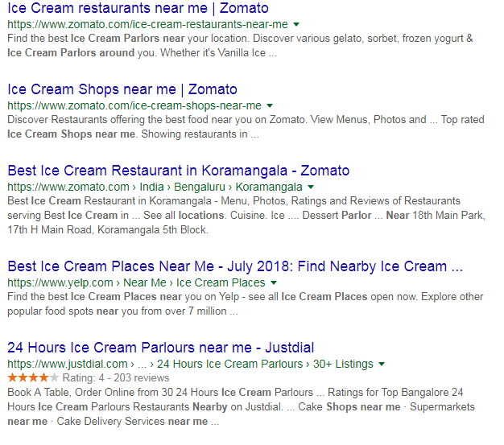Click the "Rating: 4 - 203 reviews" text
The height and width of the screenshot is (445, 504).
[116, 377]
